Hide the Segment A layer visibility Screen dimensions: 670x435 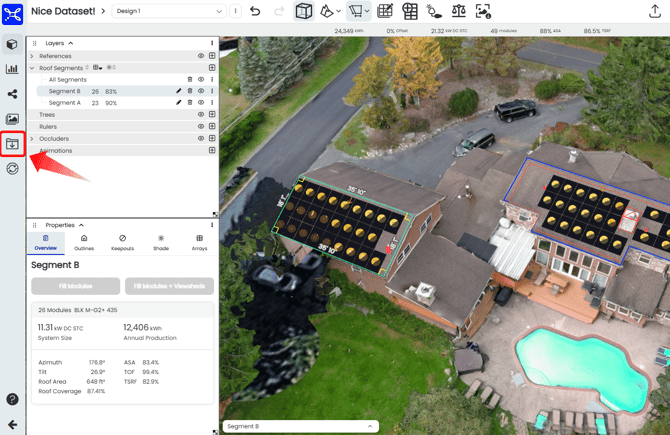201,103
